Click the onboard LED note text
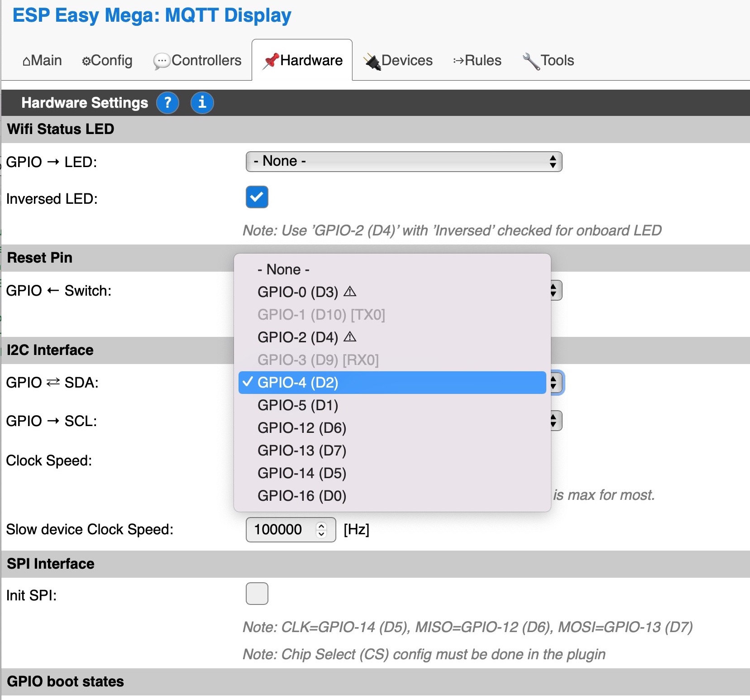Screen dimensions: 750x700 tap(452, 230)
